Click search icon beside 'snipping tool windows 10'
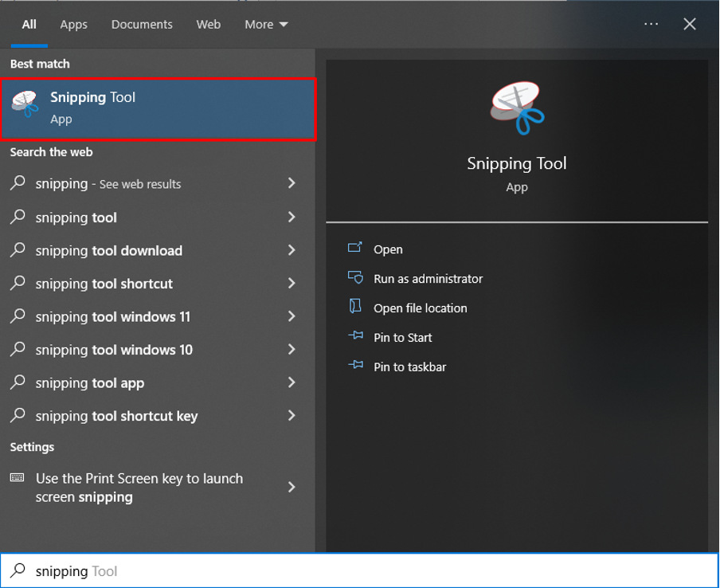720x588 pixels. point(18,349)
